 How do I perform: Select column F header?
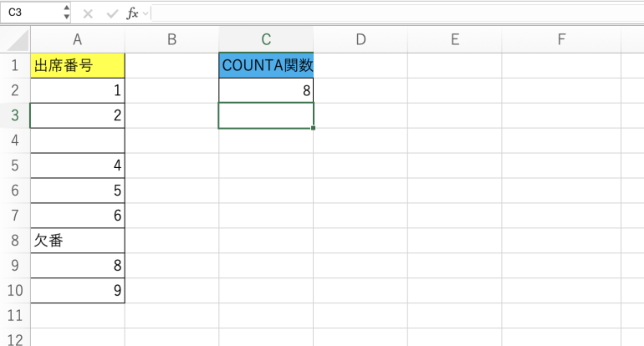pos(560,38)
